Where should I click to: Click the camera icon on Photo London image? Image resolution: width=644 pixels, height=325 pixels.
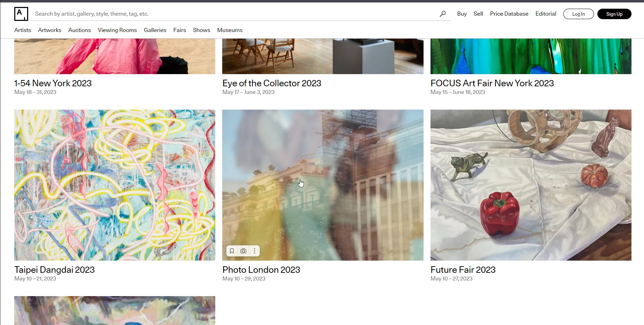243,251
